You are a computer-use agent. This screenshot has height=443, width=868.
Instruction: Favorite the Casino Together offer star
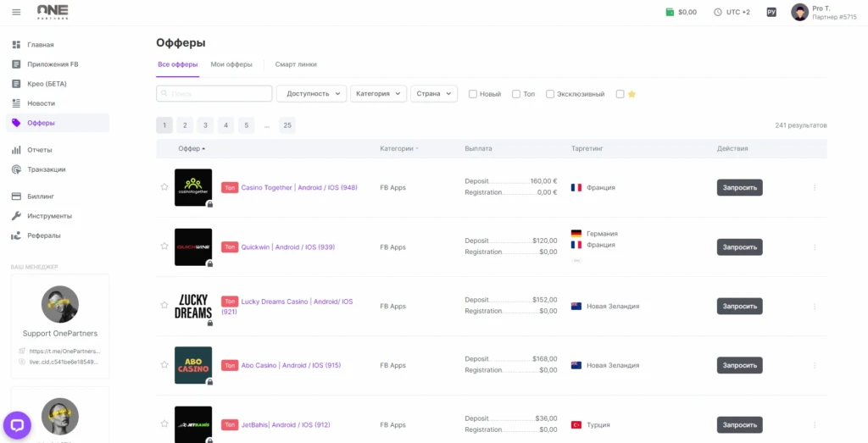pyautogui.click(x=164, y=187)
